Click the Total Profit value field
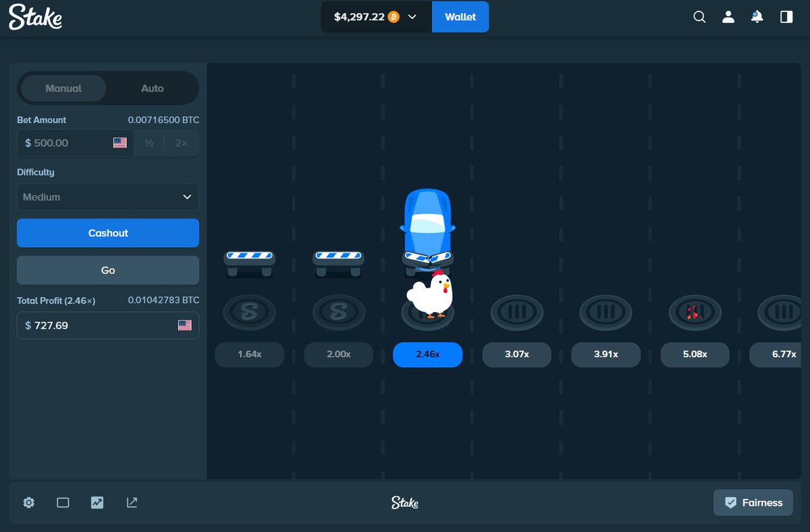This screenshot has width=810, height=532. tap(108, 325)
